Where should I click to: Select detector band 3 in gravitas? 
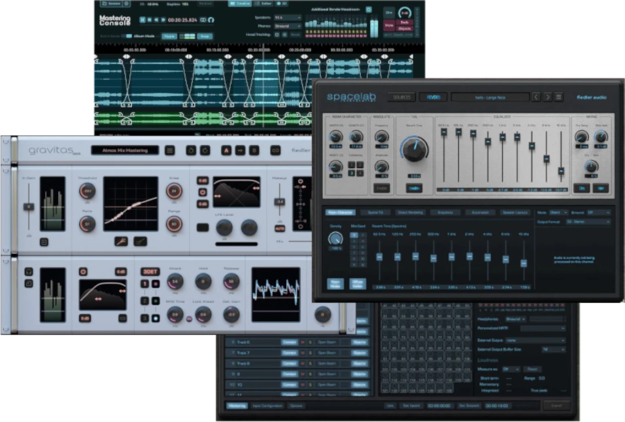145,318
